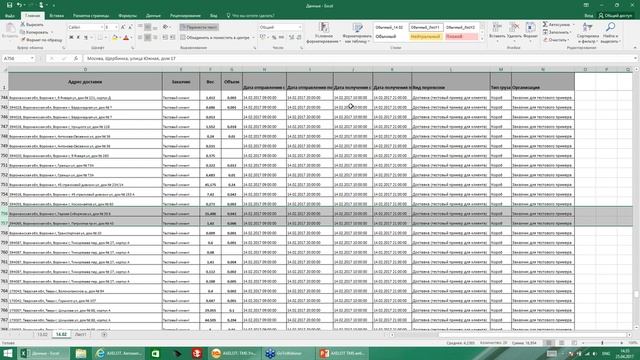Image resolution: width=640 pixels, height=360 pixels.
Task: Apply the Обычный_14.02 cell style
Action: click(390, 27)
